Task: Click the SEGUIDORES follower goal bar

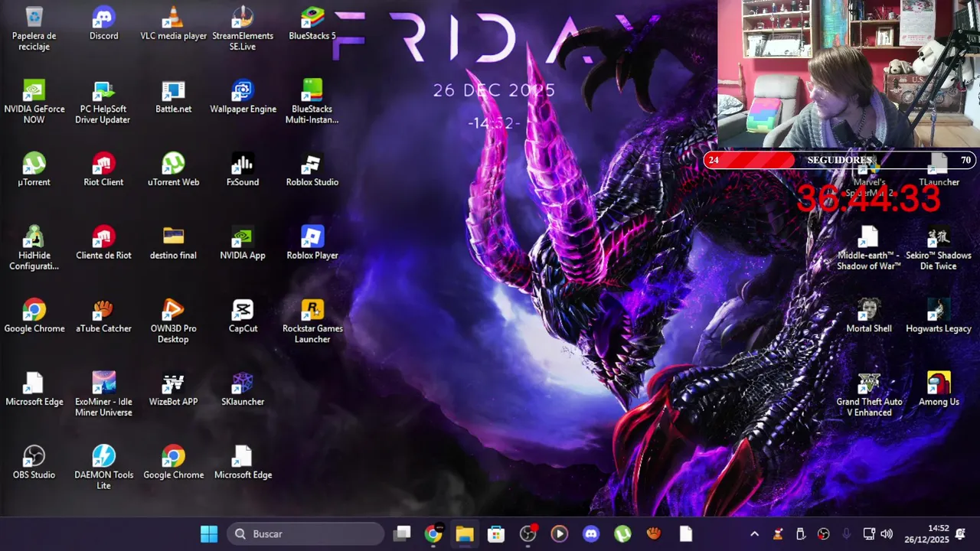Action: coord(839,160)
